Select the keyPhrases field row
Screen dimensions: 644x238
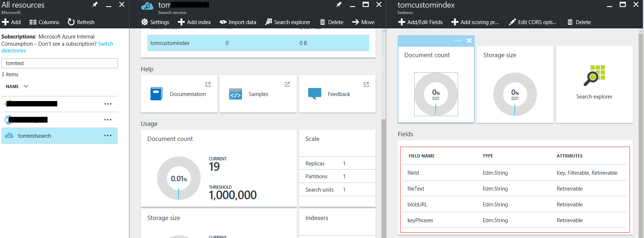click(x=515, y=220)
